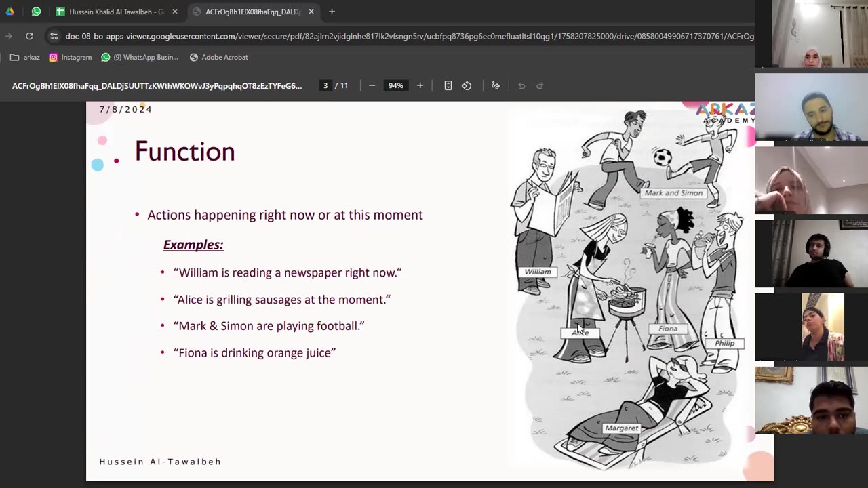Undo the last PDF annotation
Viewport: 868px width, 488px height.
(x=521, y=86)
